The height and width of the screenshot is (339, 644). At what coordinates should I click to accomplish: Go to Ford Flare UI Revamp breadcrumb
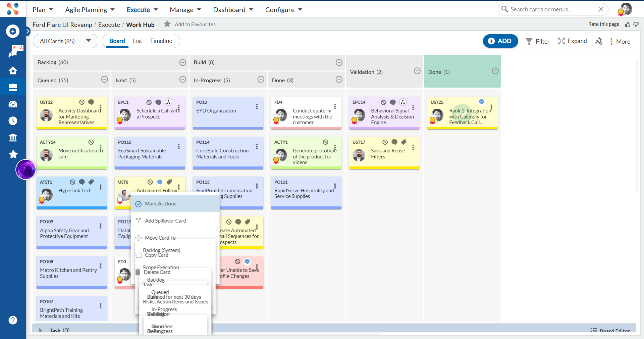pyautogui.click(x=62, y=25)
